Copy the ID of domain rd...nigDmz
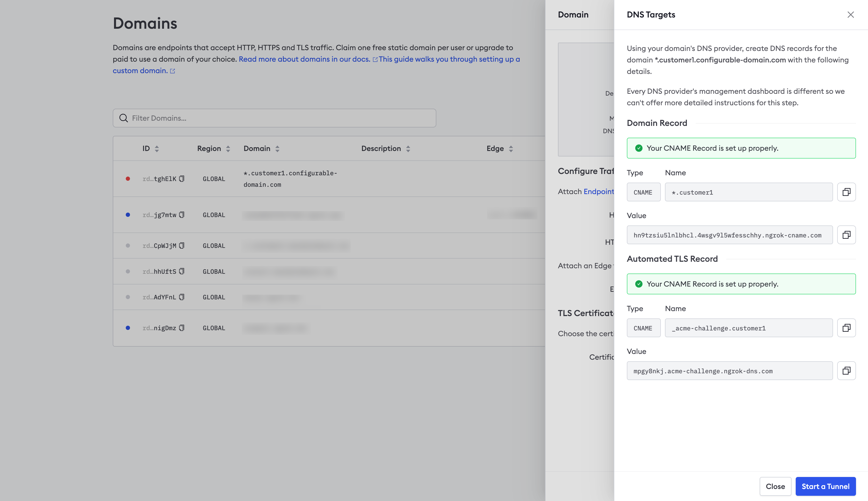Screen dimensions: 868x501 click(182, 328)
